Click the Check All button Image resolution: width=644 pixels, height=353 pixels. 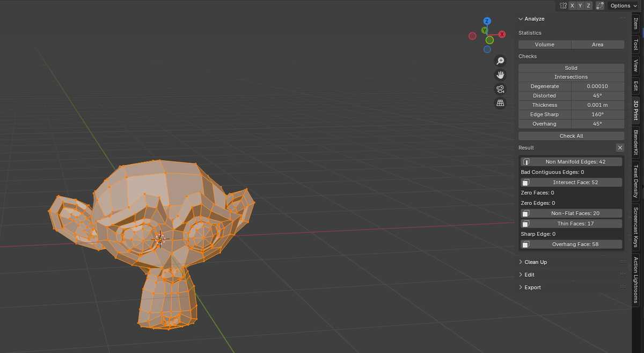pos(571,136)
